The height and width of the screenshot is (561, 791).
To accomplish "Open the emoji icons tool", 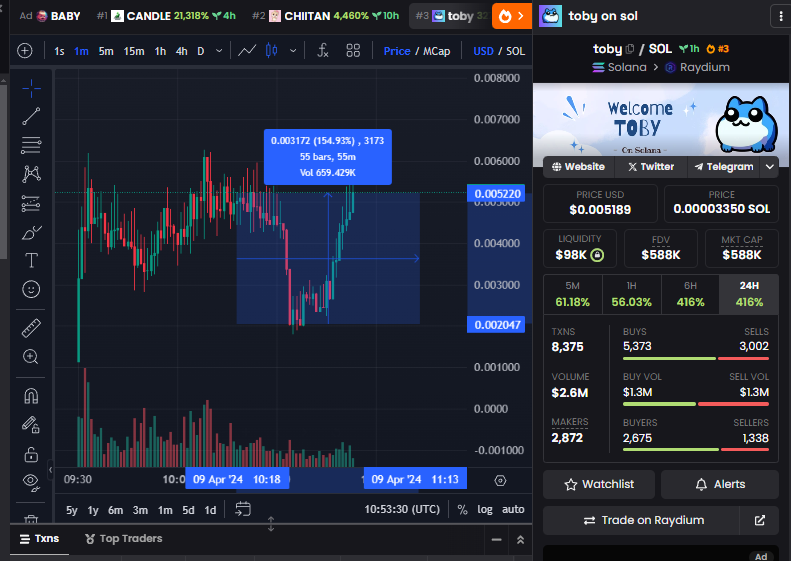I will click(31, 289).
